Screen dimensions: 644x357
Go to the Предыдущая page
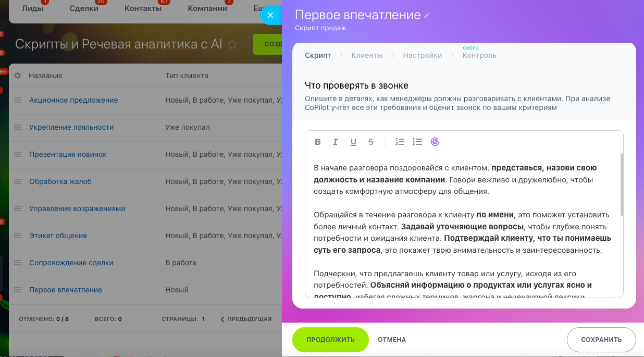tap(246, 319)
